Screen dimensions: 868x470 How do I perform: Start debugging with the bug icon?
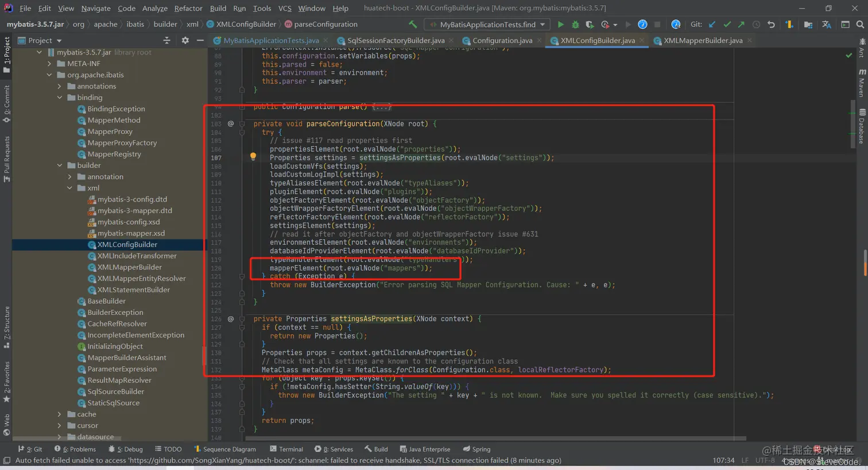click(x=575, y=24)
